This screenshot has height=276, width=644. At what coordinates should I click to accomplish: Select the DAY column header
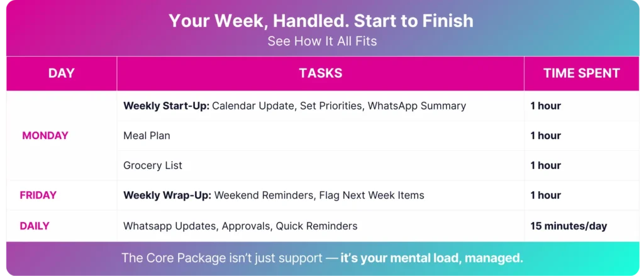pos(62,74)
